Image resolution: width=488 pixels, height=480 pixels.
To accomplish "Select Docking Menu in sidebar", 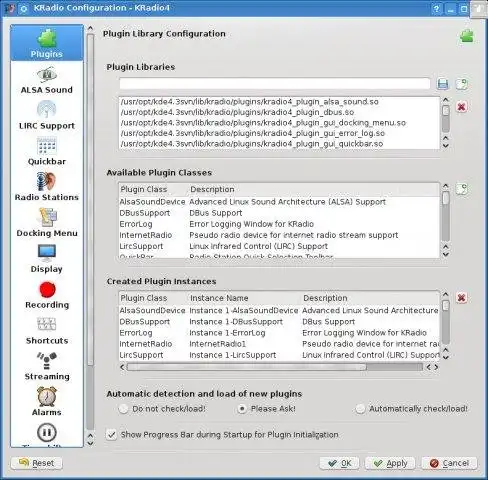I will pyautogui.click(x=47, y=224).
